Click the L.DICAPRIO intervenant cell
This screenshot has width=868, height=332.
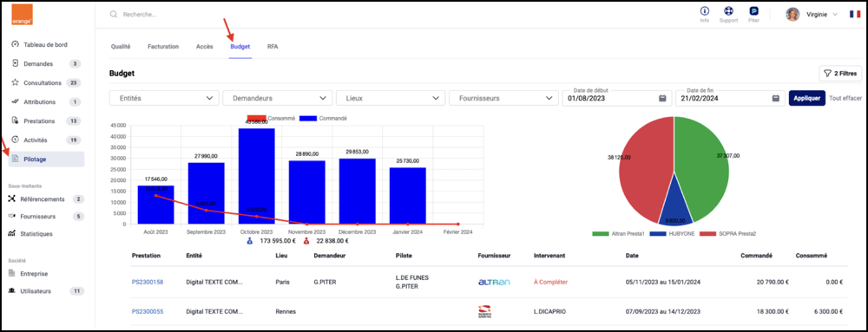tap(549, 311)
